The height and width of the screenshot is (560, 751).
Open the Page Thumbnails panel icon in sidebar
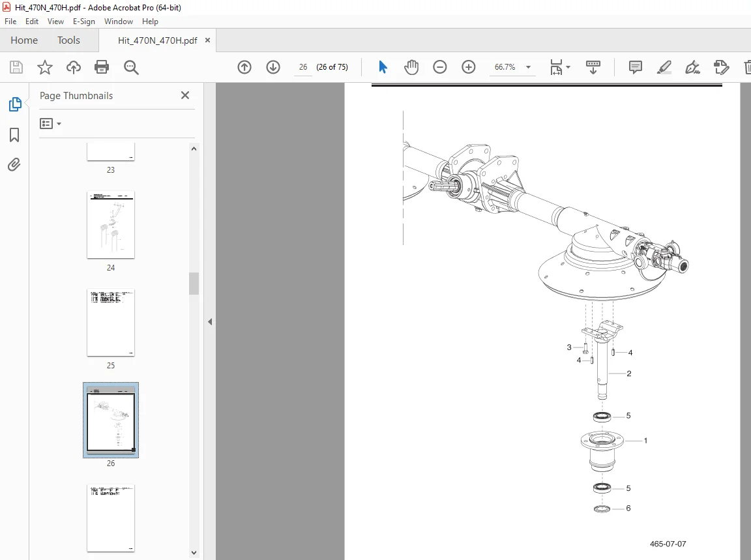[15, 104]
